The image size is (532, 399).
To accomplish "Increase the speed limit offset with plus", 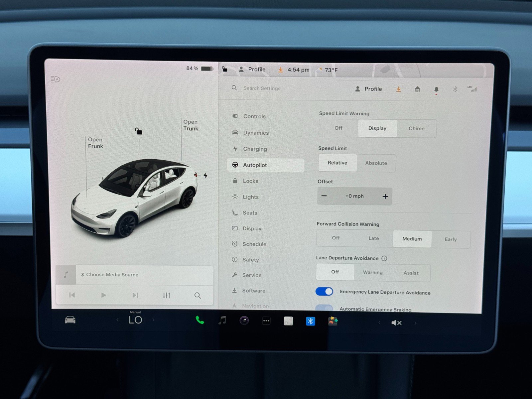I will pos(385,196).
